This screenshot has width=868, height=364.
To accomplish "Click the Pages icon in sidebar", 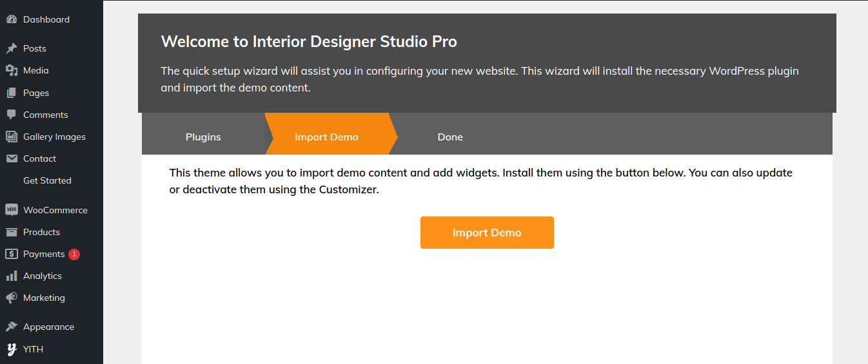I will (x=12, y=93).
